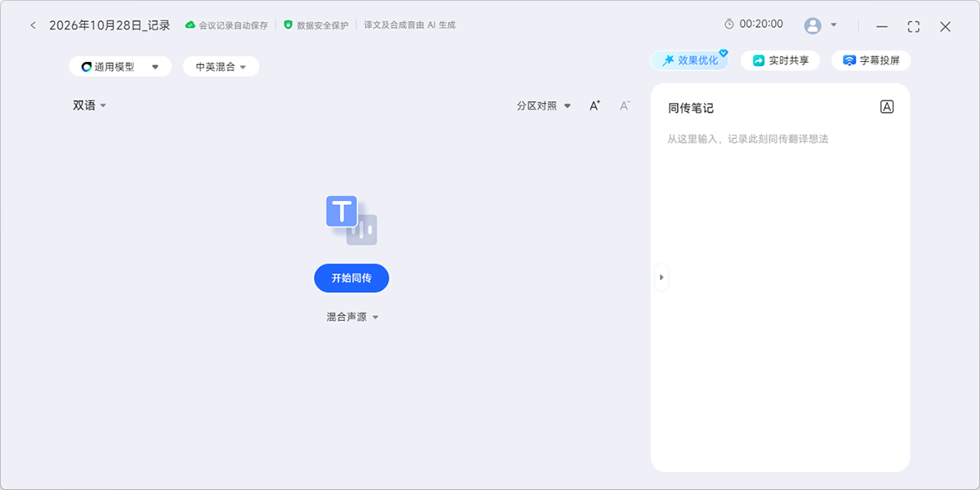This screenshot has width=980, height=490.
Task: Open the 中英混合 language dropdown
Action: (221, 67)
